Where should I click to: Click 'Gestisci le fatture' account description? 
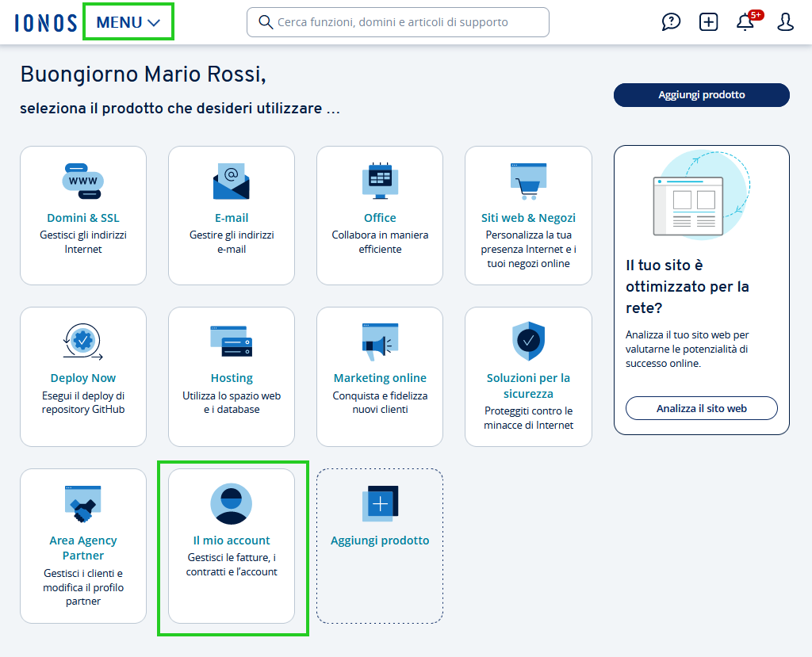pyautogui.click(x=232, y=565)
